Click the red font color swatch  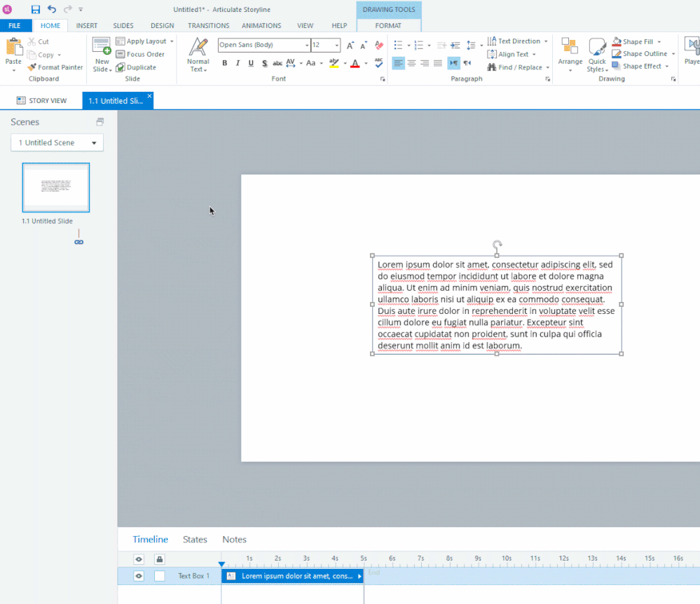click(x=355, y=63)
